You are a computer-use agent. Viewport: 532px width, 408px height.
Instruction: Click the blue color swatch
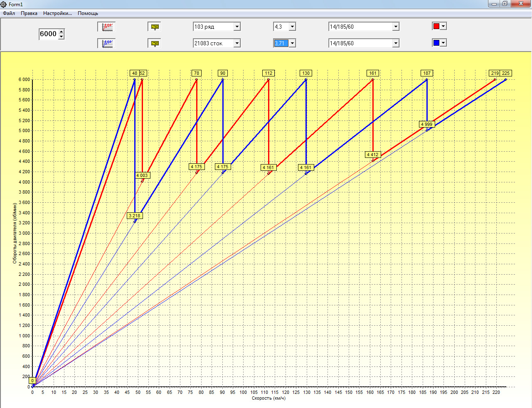tap(436, 43)
